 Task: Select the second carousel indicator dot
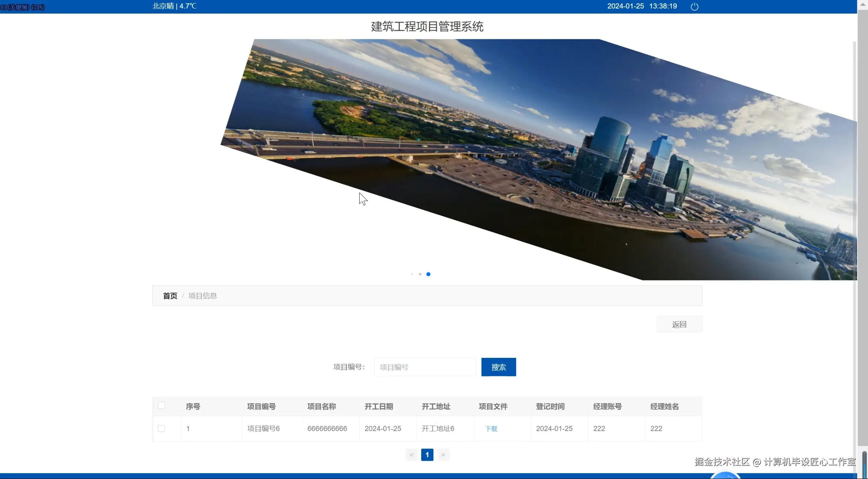tap(420, 274)
